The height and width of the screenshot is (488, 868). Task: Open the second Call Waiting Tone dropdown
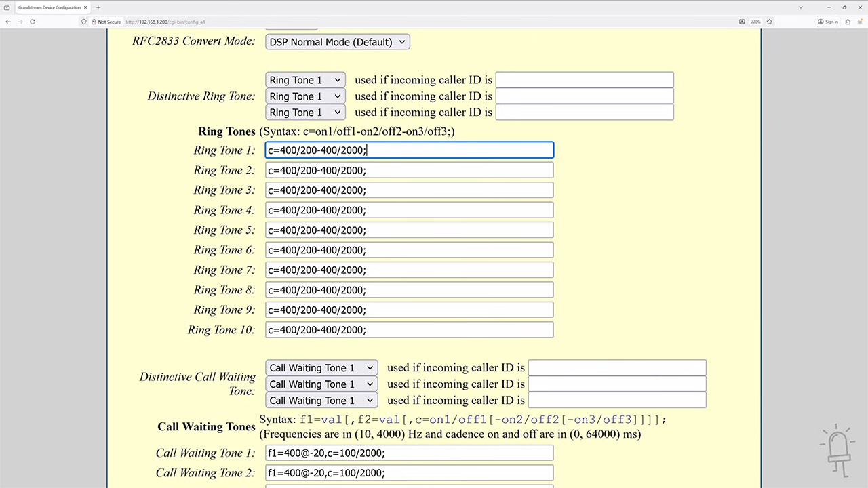pyautogui.click(x=321, y=384)
